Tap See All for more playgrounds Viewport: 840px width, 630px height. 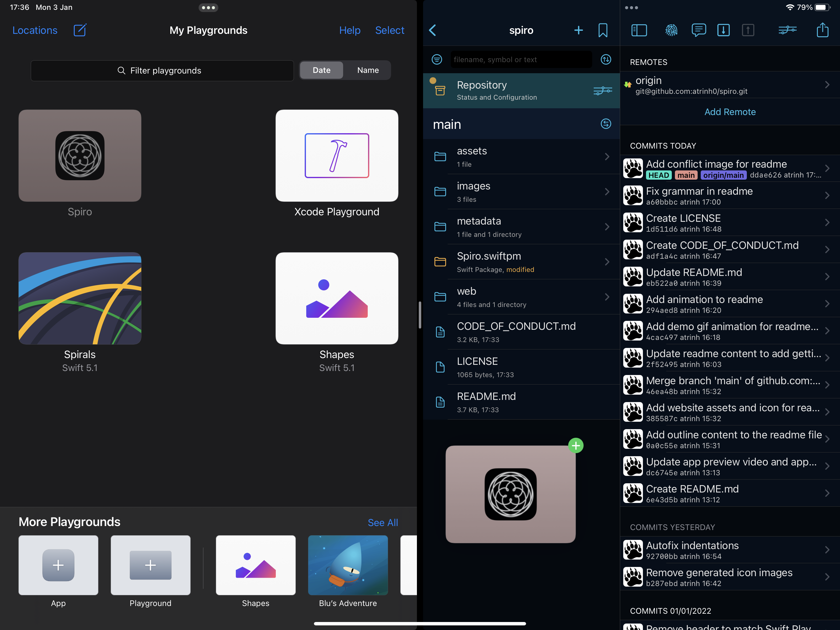tap(382, 522)
